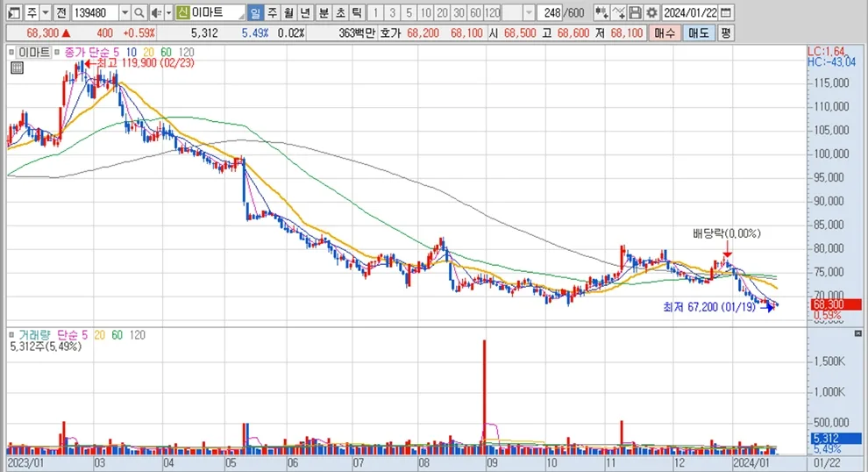Open the dropdown arrow beside 주
This screenshot has height=472, width=868.
point(44,13)
